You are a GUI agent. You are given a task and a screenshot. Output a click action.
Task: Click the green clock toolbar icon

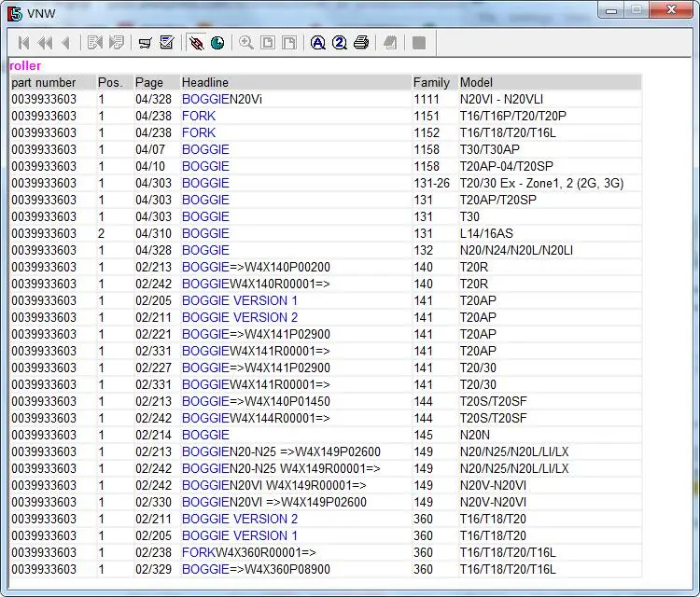(x=218, y=43)
